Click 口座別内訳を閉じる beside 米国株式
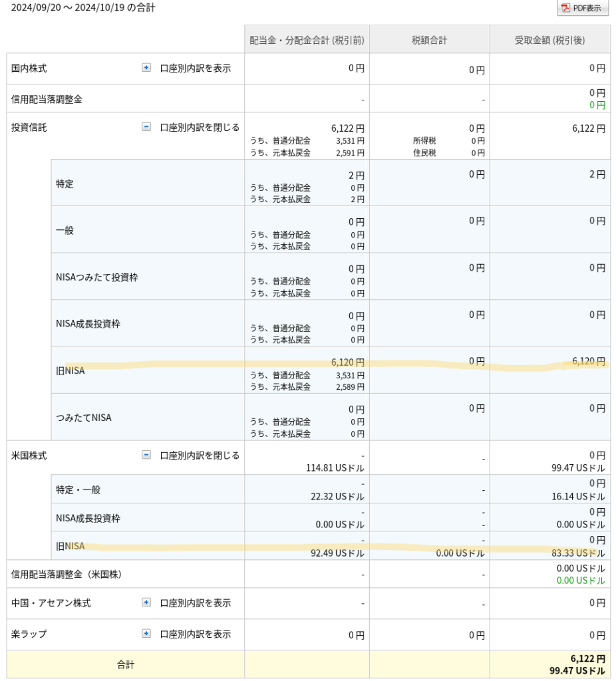Screen dimensions: 616x681 (x=199, y=456)
